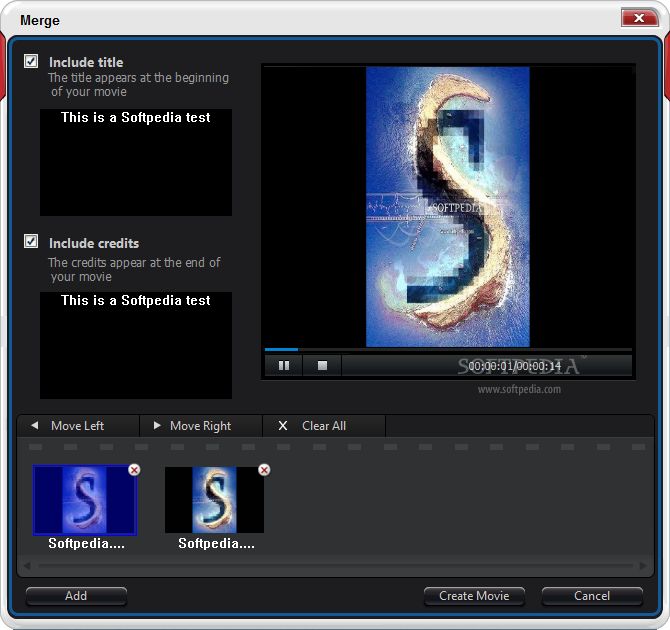Edit the title text box
Viewport: 670px width, 630px height.
coord(136,162)
